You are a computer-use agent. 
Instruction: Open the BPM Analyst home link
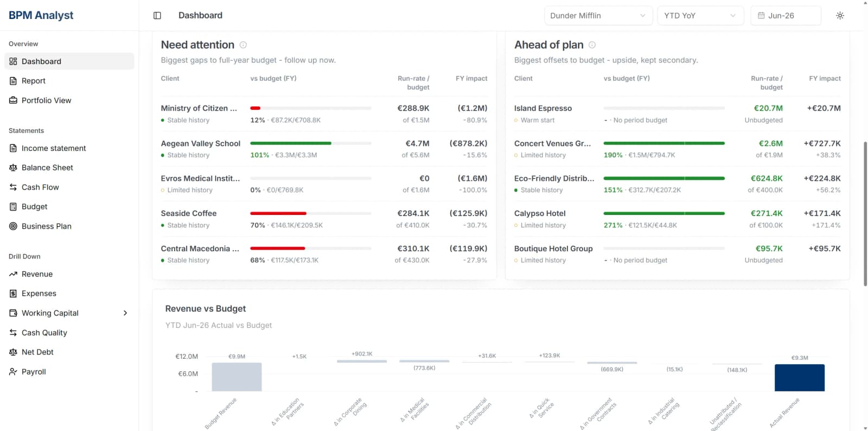coord(41,15)
